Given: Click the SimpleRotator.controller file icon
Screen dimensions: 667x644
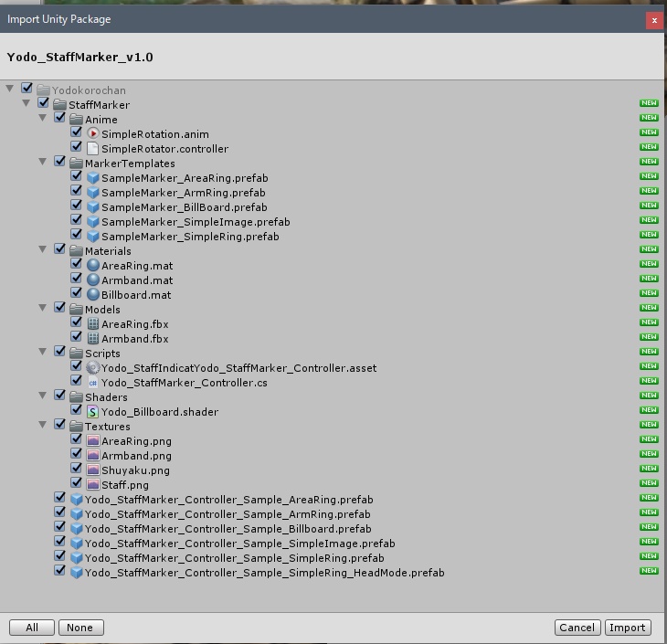Looking at the screenshot, I should [x=92, y=149].
